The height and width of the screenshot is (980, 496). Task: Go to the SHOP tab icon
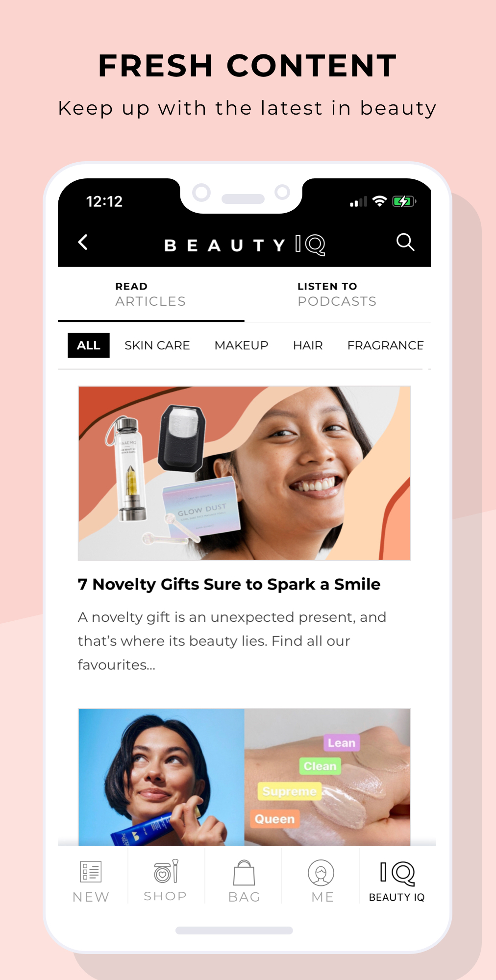(166, 872)
